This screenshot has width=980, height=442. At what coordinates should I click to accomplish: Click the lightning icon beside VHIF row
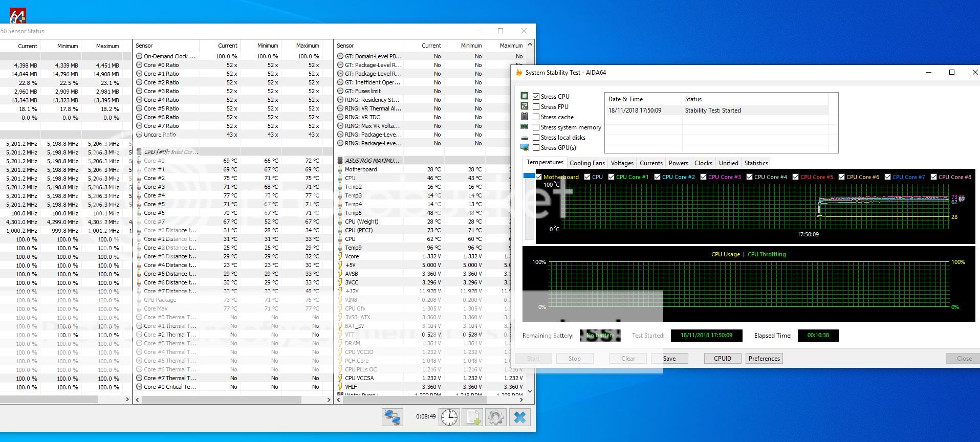340,387
